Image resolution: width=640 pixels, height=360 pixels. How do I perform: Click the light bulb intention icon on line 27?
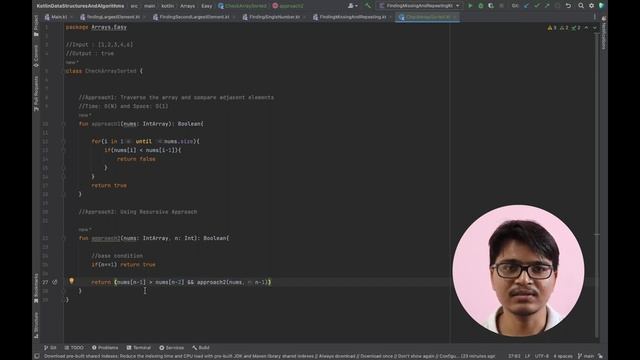pos(71,281)
